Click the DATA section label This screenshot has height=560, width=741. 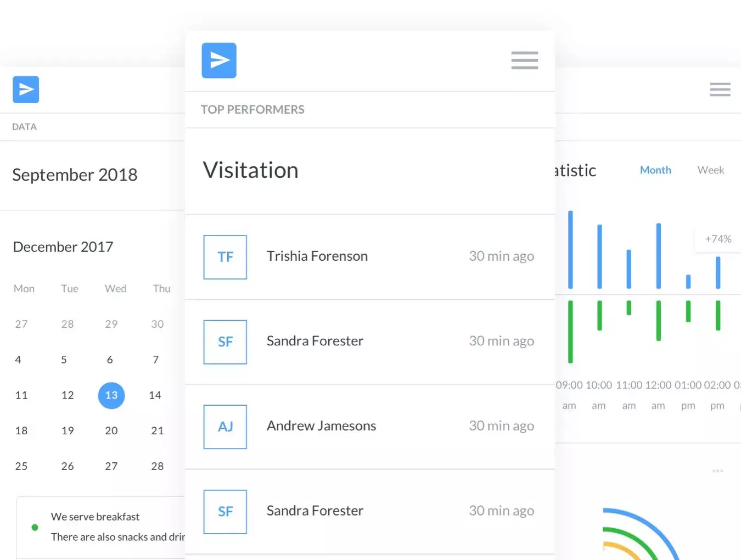click(24, 127)
